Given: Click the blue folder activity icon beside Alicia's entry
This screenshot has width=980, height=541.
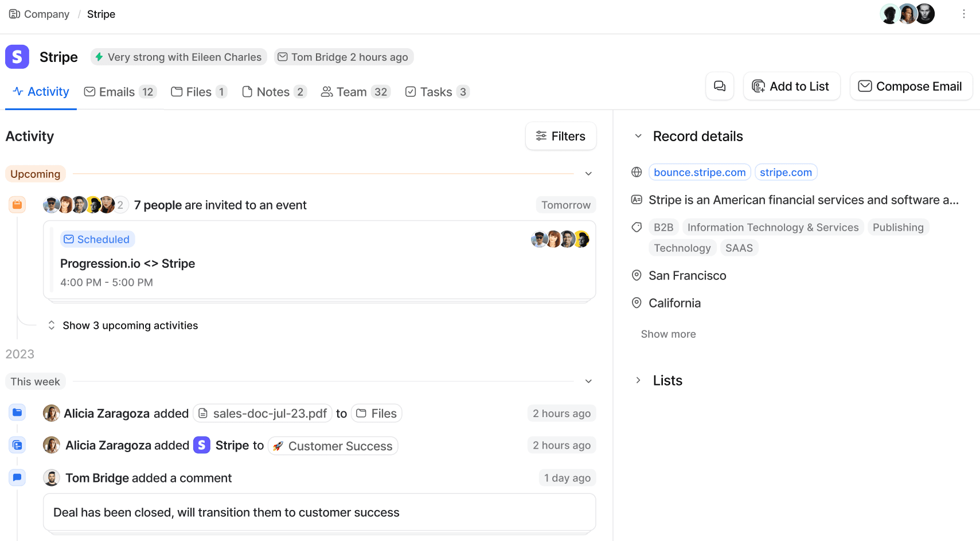Looking at the screenshot, I should [17, 412].
